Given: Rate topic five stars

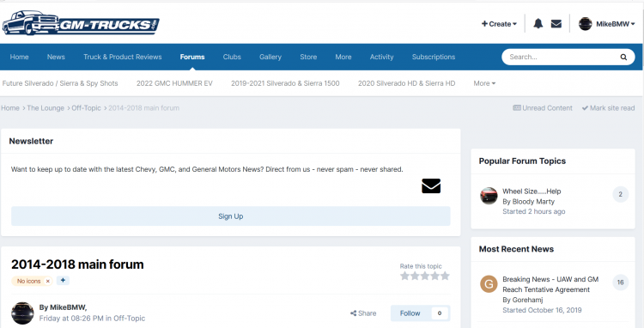Looking at the screenshot, I should 445,276.
